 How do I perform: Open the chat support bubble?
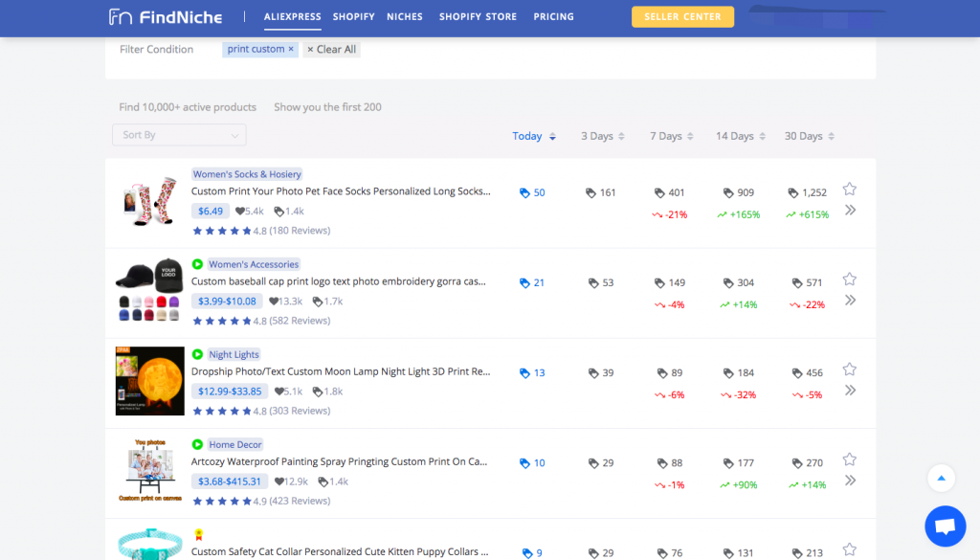tap(945, 526)
